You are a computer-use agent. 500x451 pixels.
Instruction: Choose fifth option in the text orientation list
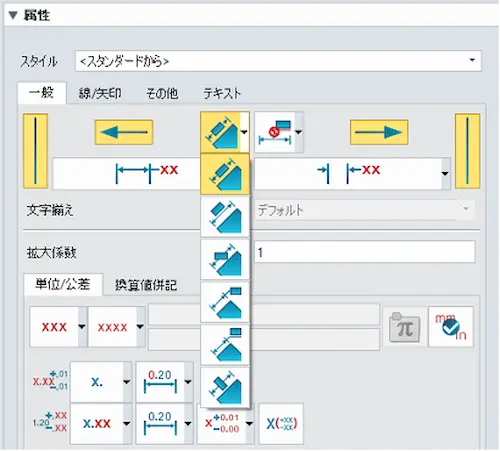tap(225, 345)
